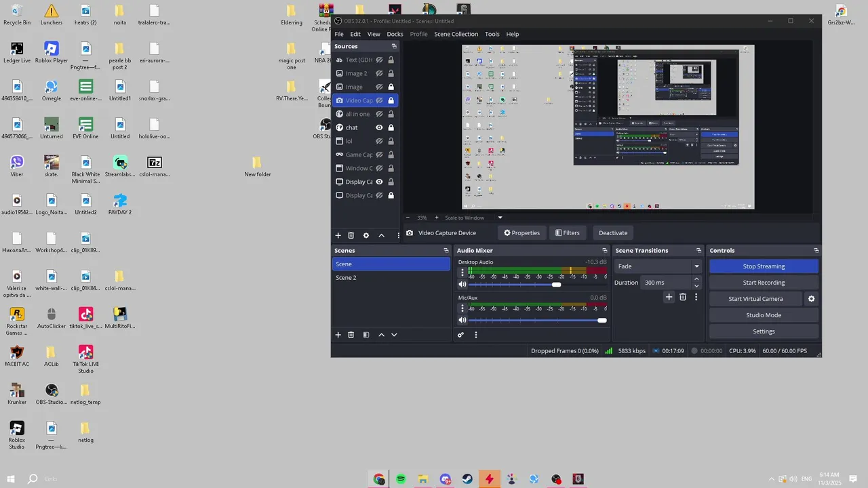Image resolution: width=868 pixels, height=488 pixels.
Task: Open Streamlabs desktop shortcut
Action: click(x=120, y=167)
